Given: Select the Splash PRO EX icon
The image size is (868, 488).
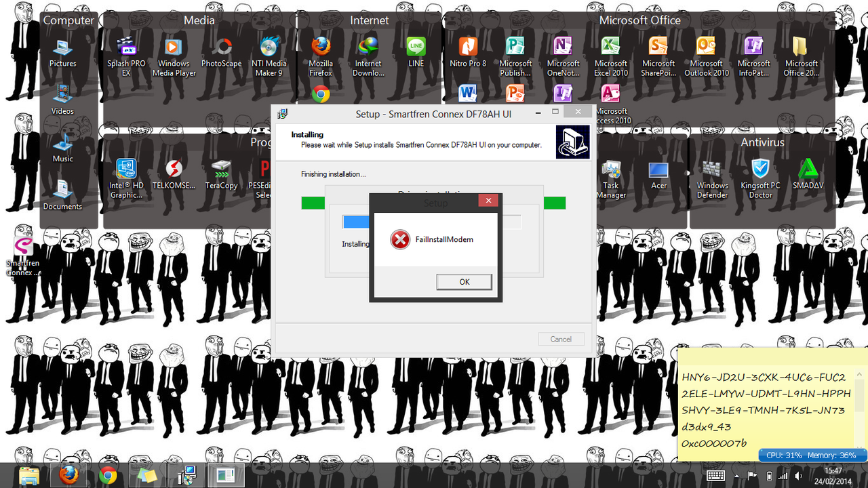Looking at the screenshot, I should (126, 57).
